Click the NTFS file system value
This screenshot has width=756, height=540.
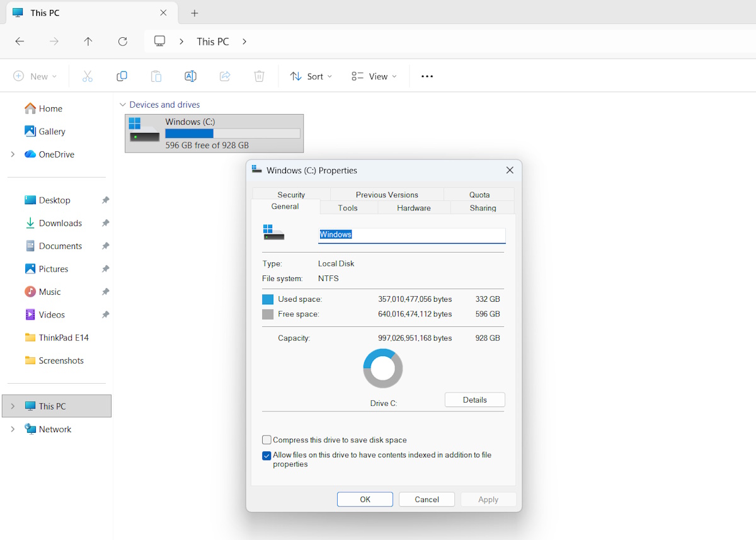(x=328, y=279)
